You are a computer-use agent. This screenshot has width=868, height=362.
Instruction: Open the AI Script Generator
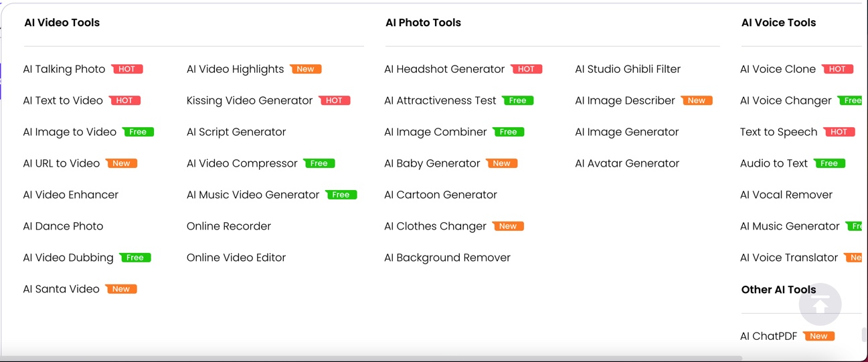(236, 132)
